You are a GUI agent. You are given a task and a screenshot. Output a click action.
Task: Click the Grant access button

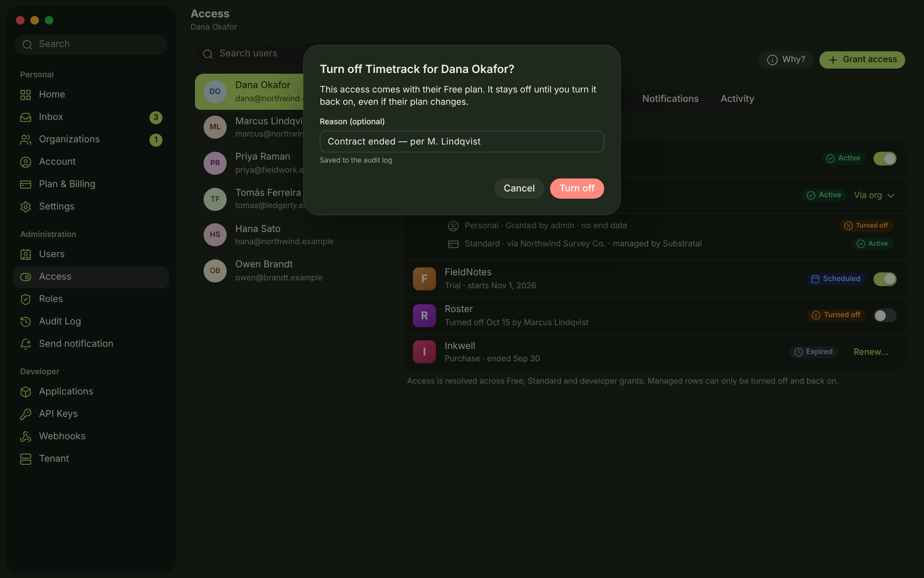click(862, 60)
